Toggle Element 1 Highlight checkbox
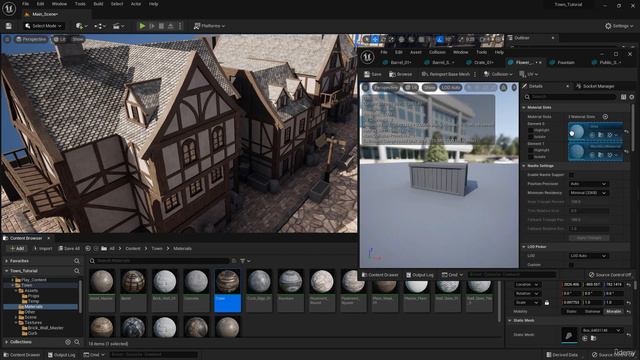The width and height of the screenshot is (640, 360). pos(531,150)
